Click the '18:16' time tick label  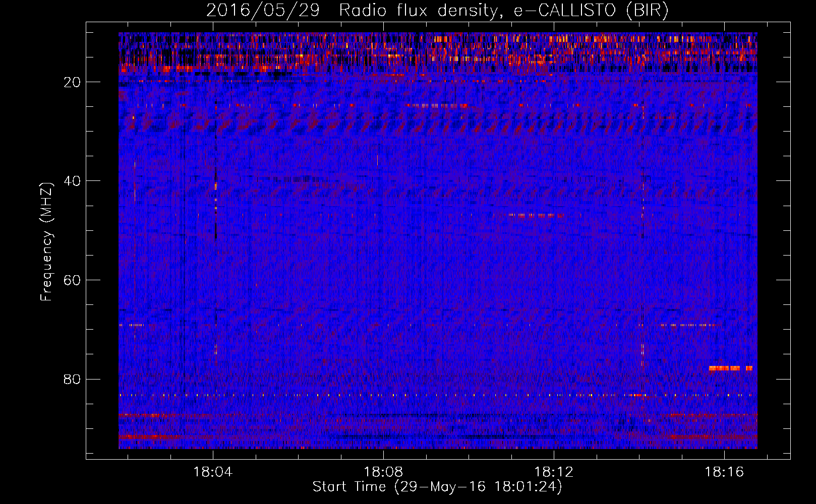[x=724, y=472]
